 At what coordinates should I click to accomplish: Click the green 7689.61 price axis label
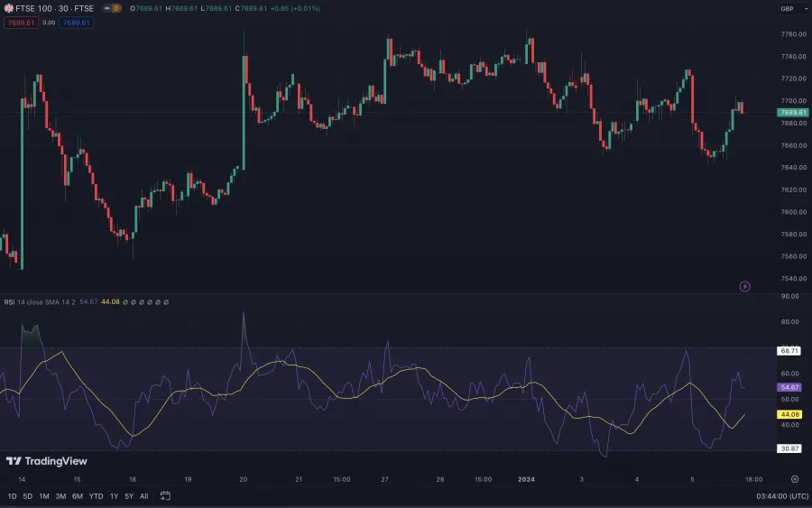(792, 113)
